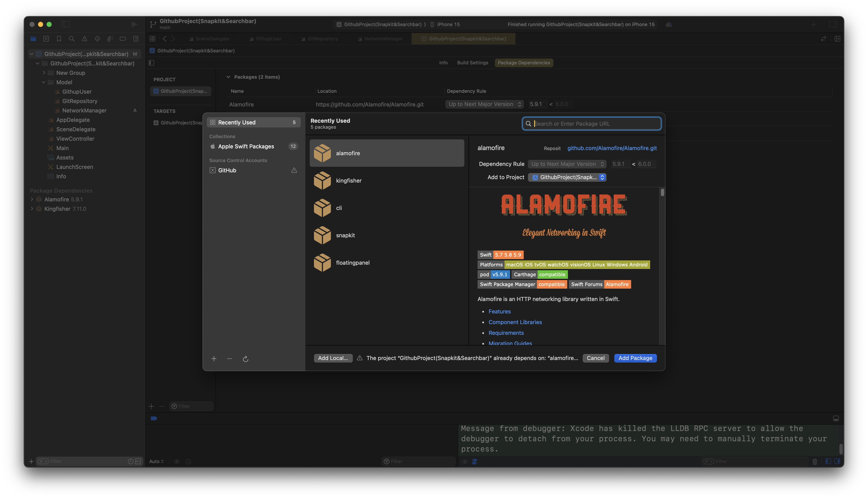Click the Run play button in toolbar
Image resolution: width=868 pixels, height=499 pixels.
click(134, 24)
